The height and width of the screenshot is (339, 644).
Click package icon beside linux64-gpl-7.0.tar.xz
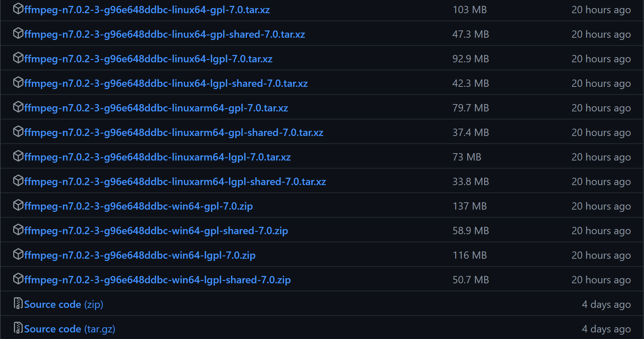tap(18, 9)
